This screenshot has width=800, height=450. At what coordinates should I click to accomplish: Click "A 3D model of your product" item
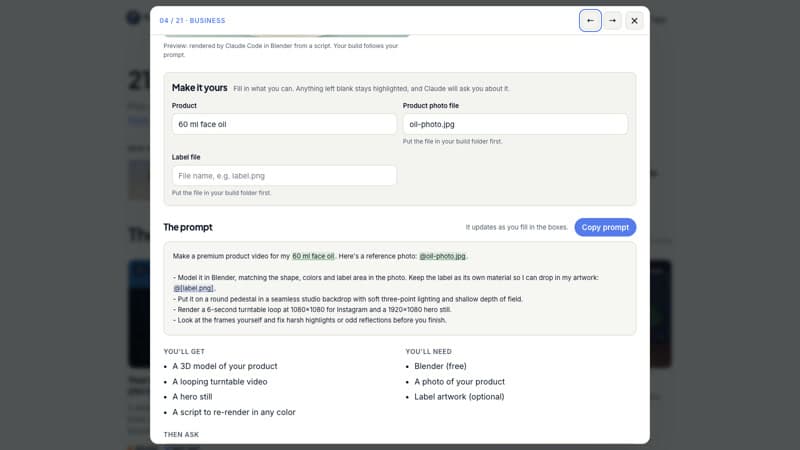click(224, 366)
